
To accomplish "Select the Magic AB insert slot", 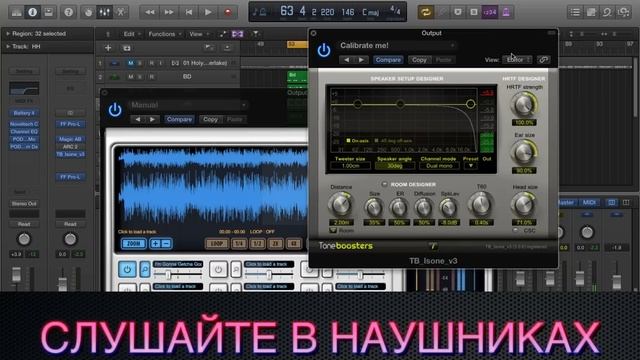I will [x=70, y=139].
